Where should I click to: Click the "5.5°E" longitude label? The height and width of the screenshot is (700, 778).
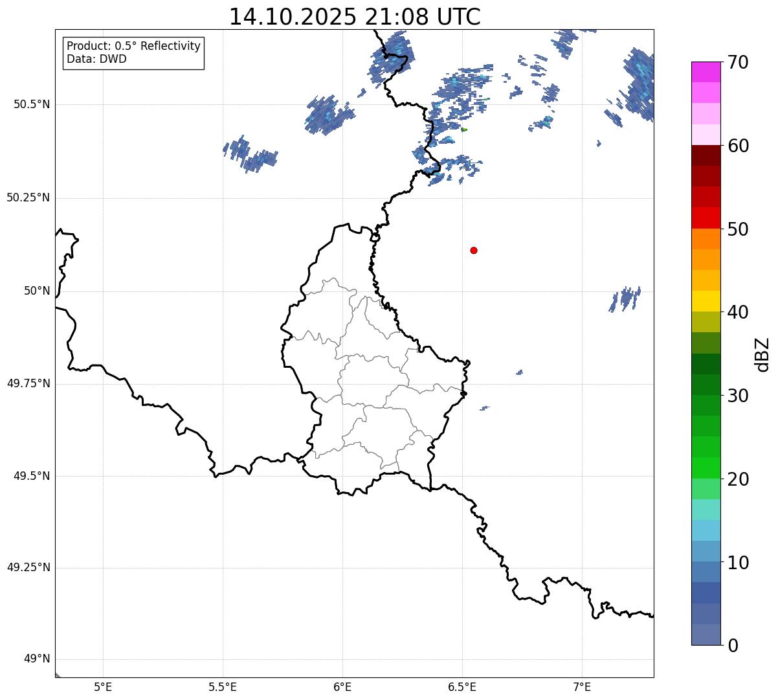(223, 686)
